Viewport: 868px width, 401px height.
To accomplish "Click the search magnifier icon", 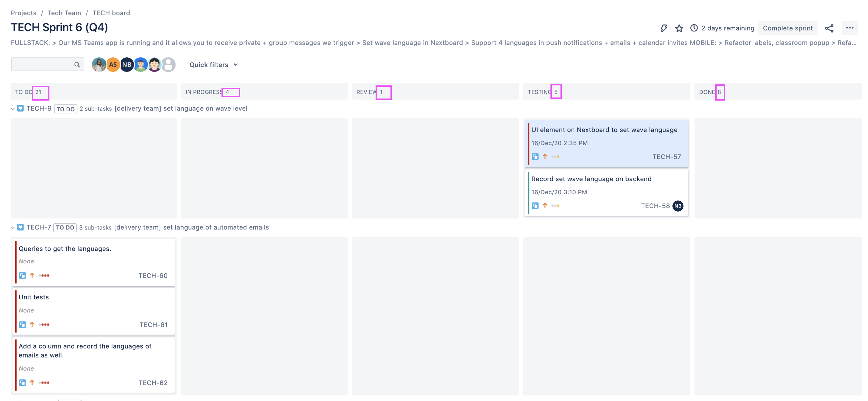I will [76, 64].
